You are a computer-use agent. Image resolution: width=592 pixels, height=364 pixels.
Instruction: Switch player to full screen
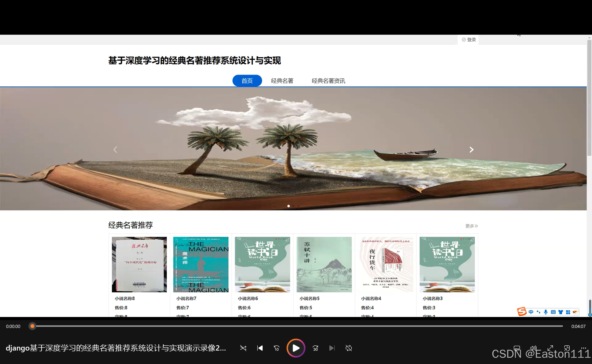click(550, 348)
